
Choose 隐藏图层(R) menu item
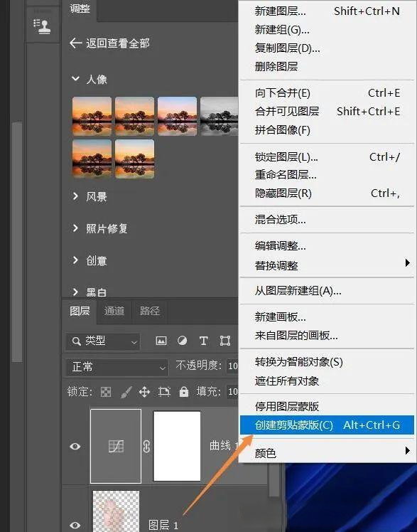[327, 193]
